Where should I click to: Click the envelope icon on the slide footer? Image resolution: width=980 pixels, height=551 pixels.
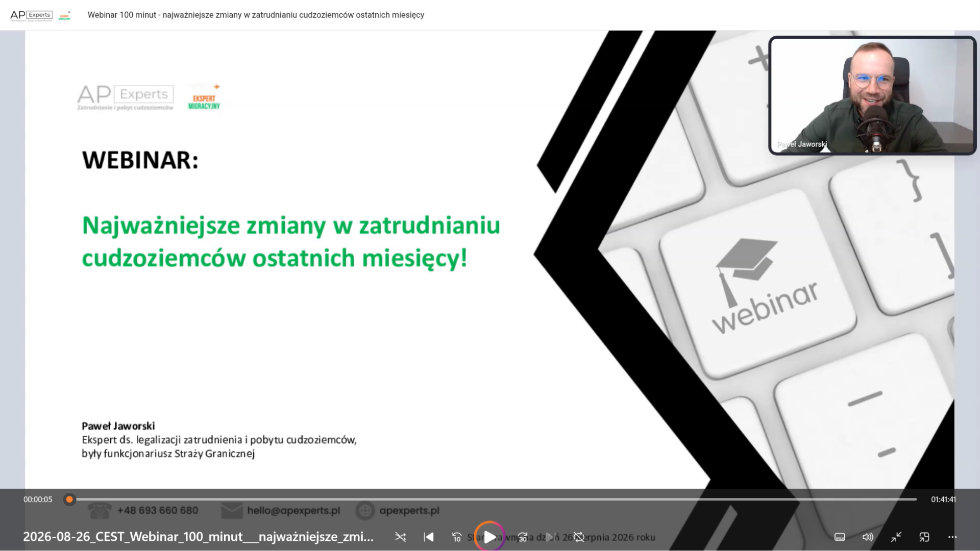click(232, 511)
